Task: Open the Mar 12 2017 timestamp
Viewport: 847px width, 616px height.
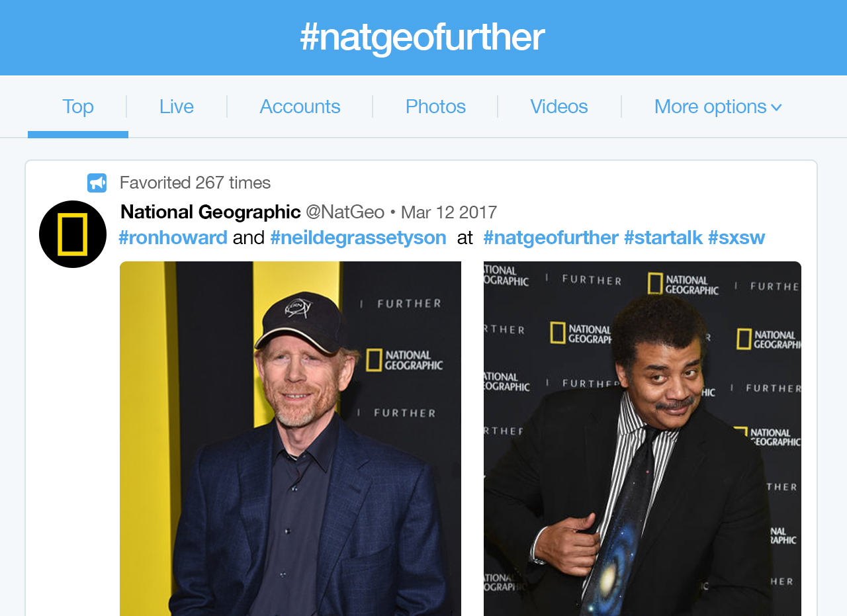Action: click(449, 212)
